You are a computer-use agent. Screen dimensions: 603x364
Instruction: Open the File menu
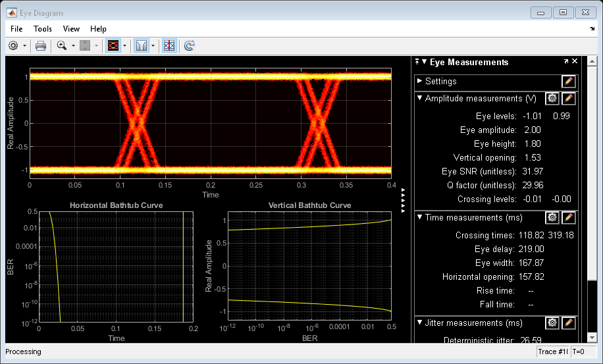16,29
